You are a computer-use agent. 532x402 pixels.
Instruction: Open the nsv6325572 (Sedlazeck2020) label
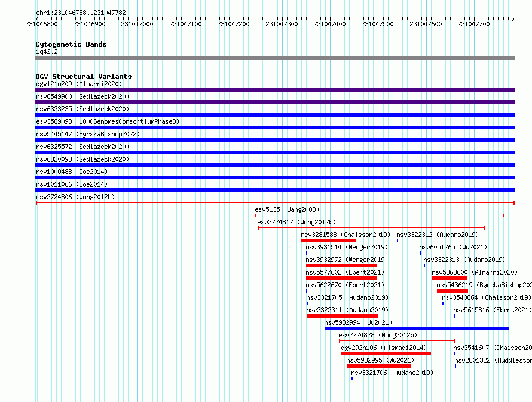point(82,147)
